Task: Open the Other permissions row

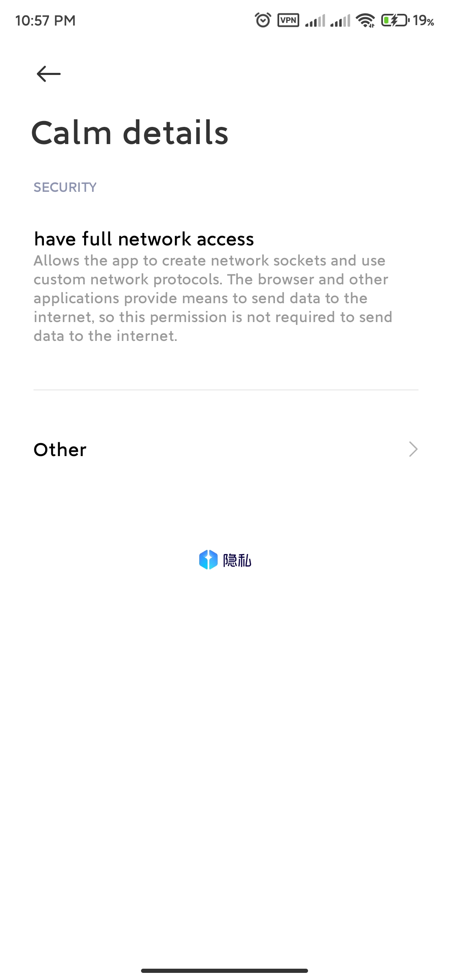Action: click(226, 449)
